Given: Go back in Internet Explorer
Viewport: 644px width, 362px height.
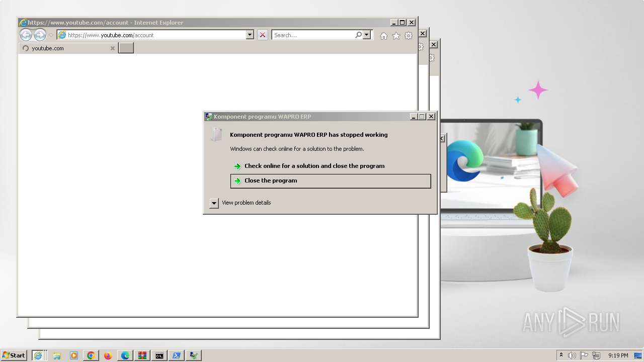Looking at the screenshot, I should pos(26,35).
